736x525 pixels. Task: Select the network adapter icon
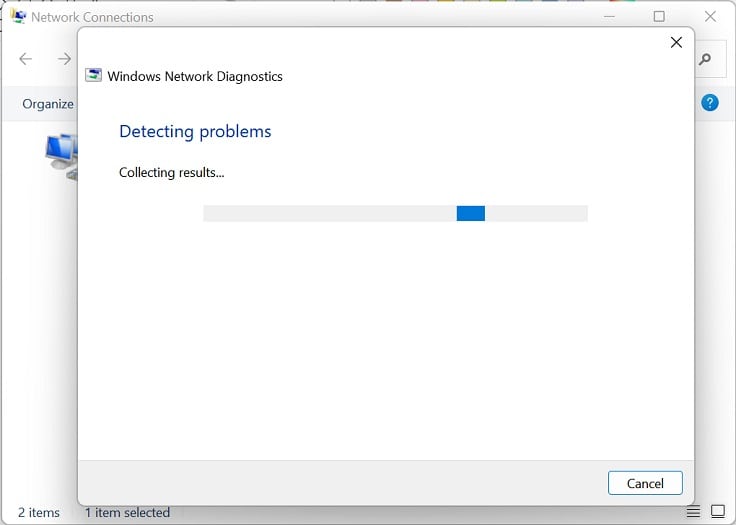[61, 156]
